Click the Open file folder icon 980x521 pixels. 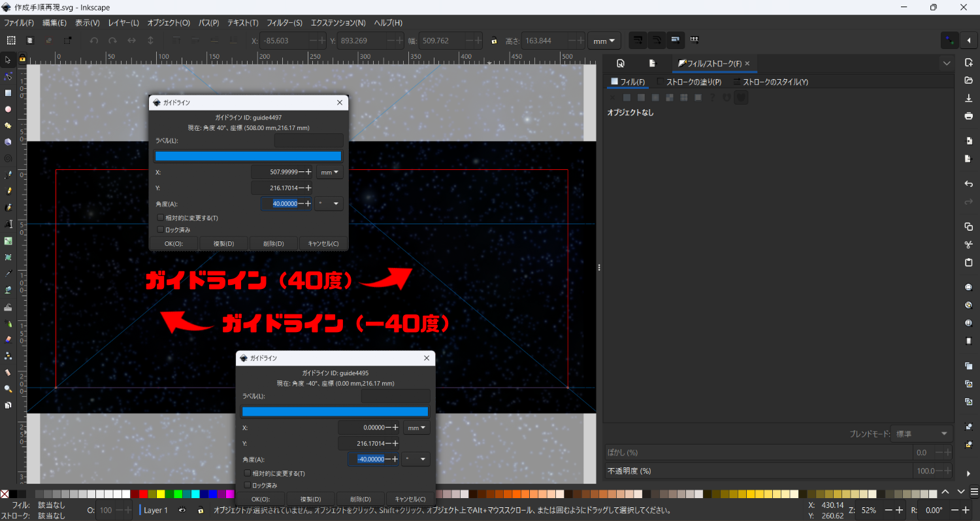[968, 80]
